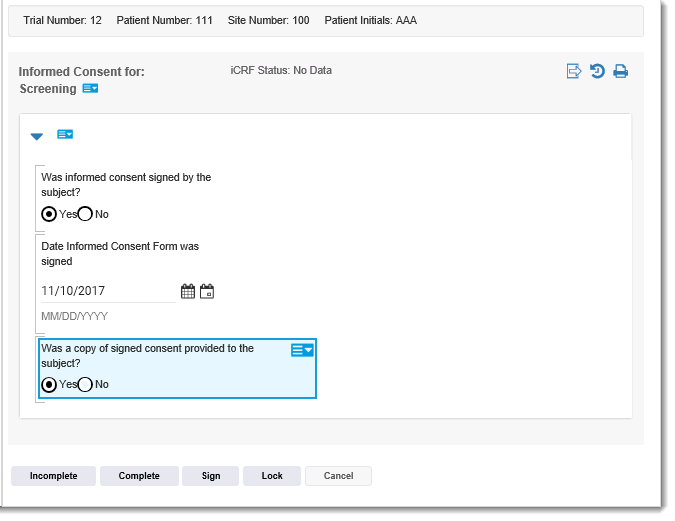This screenshot has height=521, width=675.
Task: Cancel the form entry
Action: pyautogui.click(x=338, y=476)
